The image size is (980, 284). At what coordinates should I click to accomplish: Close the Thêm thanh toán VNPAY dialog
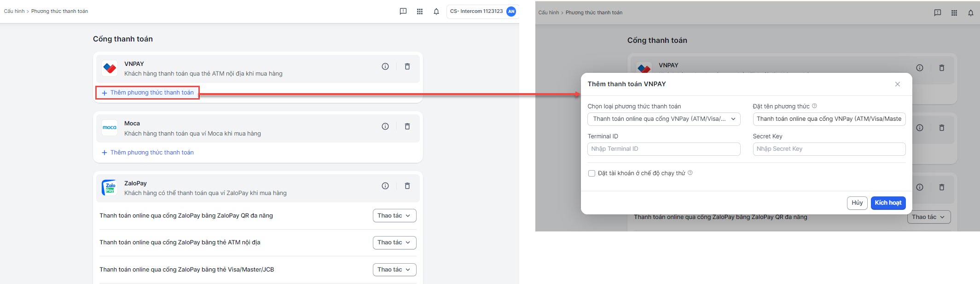897,84
